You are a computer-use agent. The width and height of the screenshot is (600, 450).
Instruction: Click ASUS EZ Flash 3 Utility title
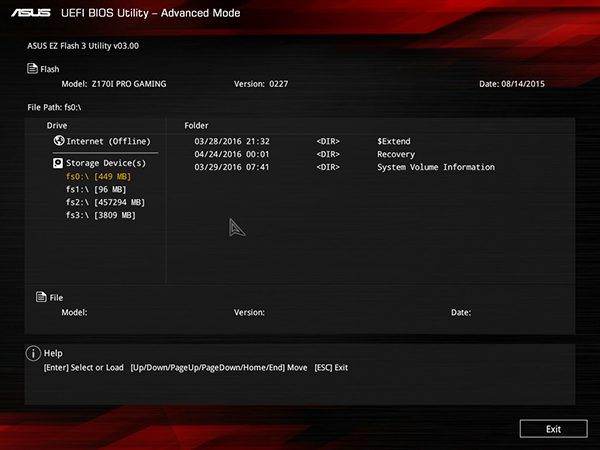pyautogui.click(x=83, y=46)
